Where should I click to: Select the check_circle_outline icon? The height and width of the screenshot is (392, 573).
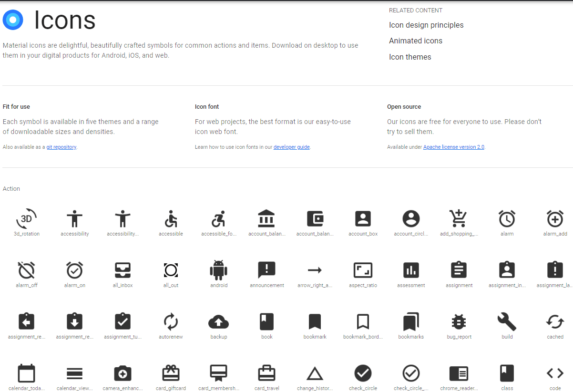click(x=411, y=373)
